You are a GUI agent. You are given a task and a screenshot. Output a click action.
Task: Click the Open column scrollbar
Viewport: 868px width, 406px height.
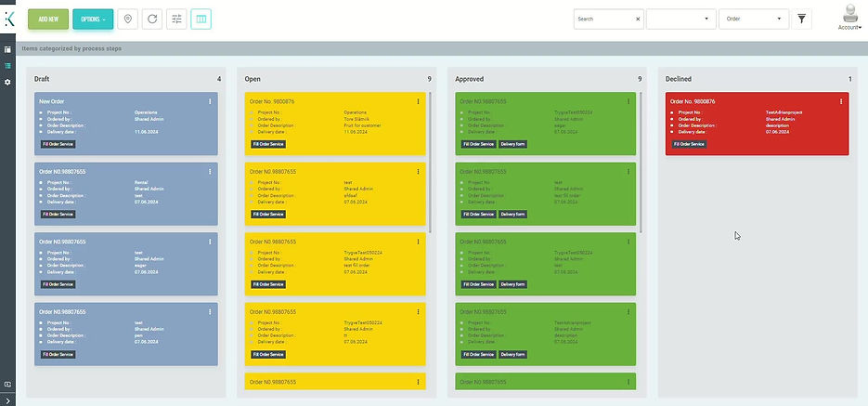click(430, 163)
